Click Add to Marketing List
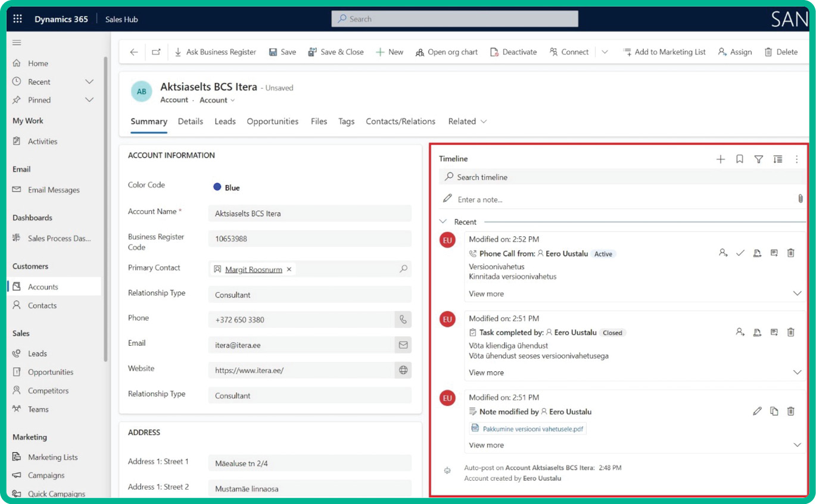816x504 pixels. 664,52
